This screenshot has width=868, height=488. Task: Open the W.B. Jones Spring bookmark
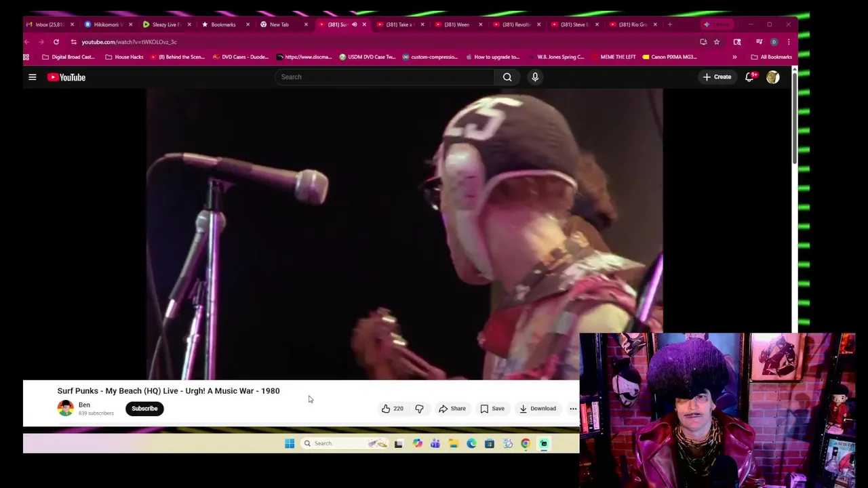click(555, 57)
